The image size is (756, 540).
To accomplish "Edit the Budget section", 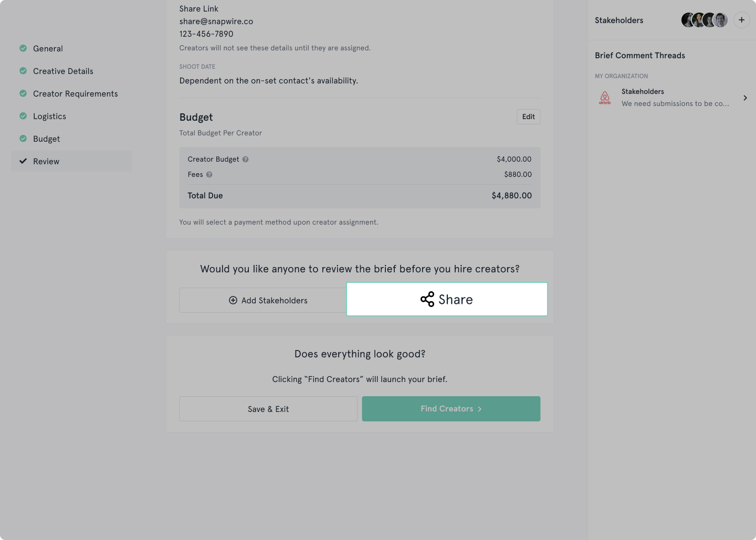I will [x=528, y=117].
